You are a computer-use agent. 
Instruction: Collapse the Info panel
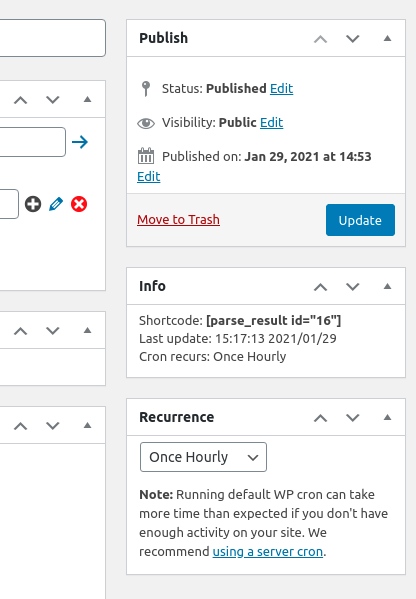387,286
